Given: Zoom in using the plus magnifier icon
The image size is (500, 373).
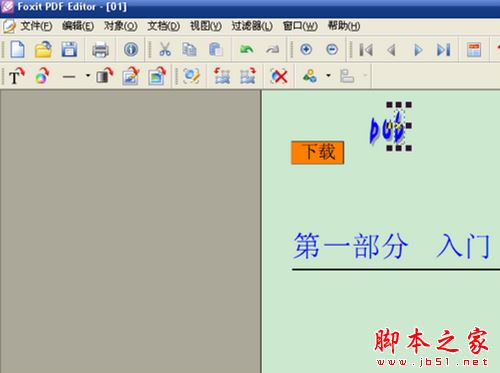Looking at the screenshot, I should (306, 50).
